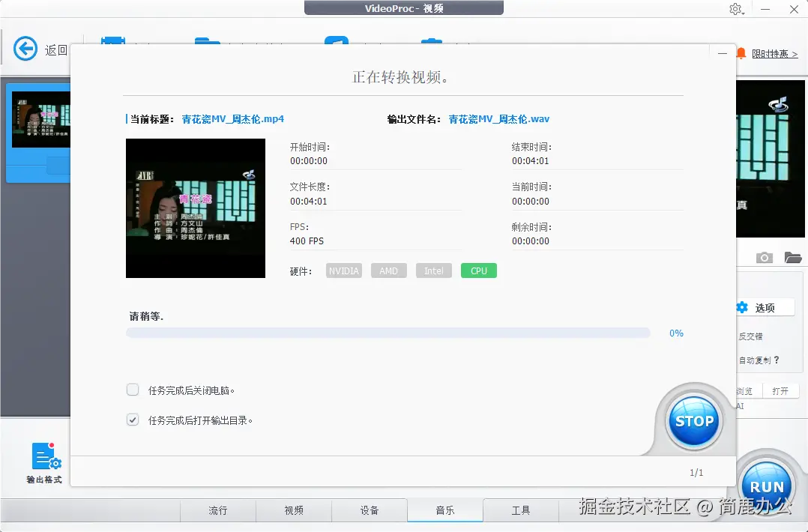Open the output folder icon beside the camera
The height and width of the screenshot is (532, 808).
(x=792, y=257)
